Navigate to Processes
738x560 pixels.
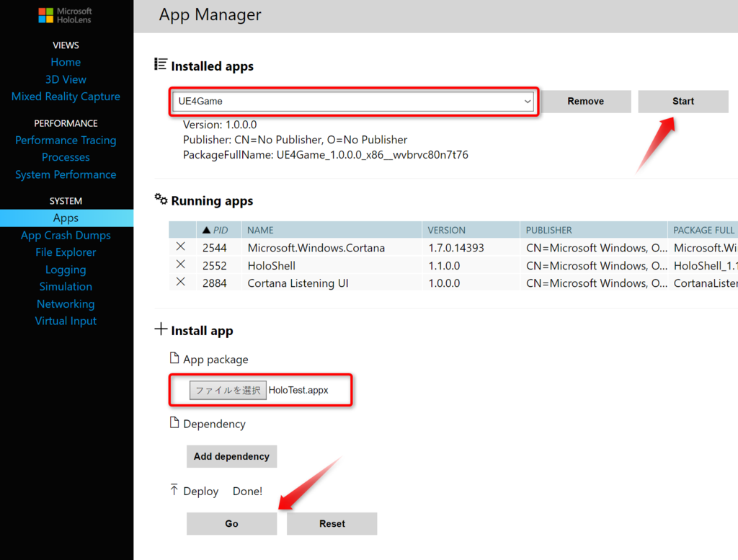pyautogui.click(x=66, y=157)
